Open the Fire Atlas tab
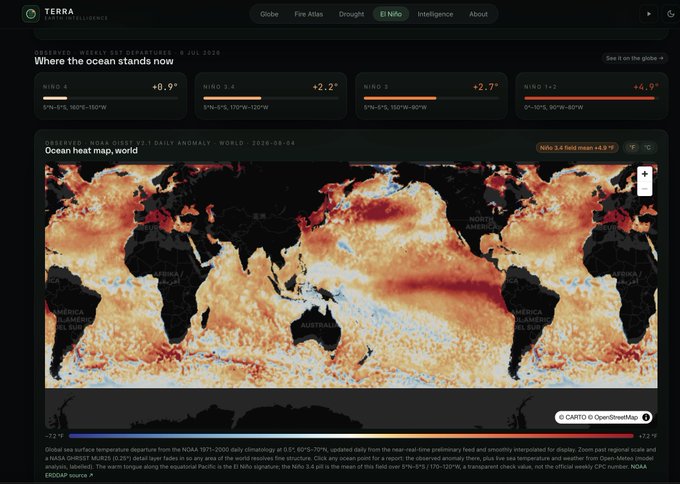This screenshot has height=484, width=680. [308, 14]
